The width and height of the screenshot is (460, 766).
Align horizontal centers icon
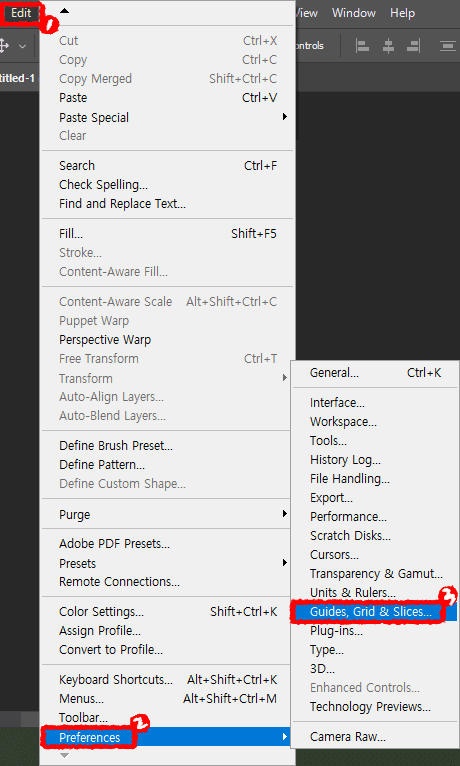(388, 46)
